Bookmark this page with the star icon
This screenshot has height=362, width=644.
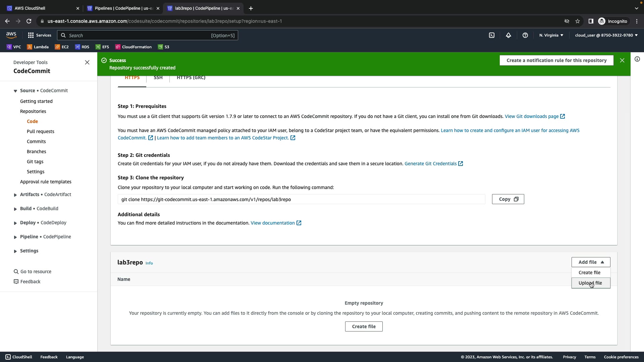[578, 21]
